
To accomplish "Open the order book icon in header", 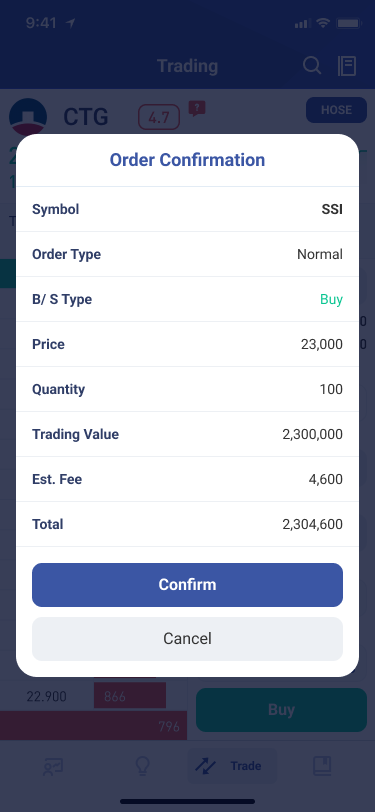I will point(347,66).
